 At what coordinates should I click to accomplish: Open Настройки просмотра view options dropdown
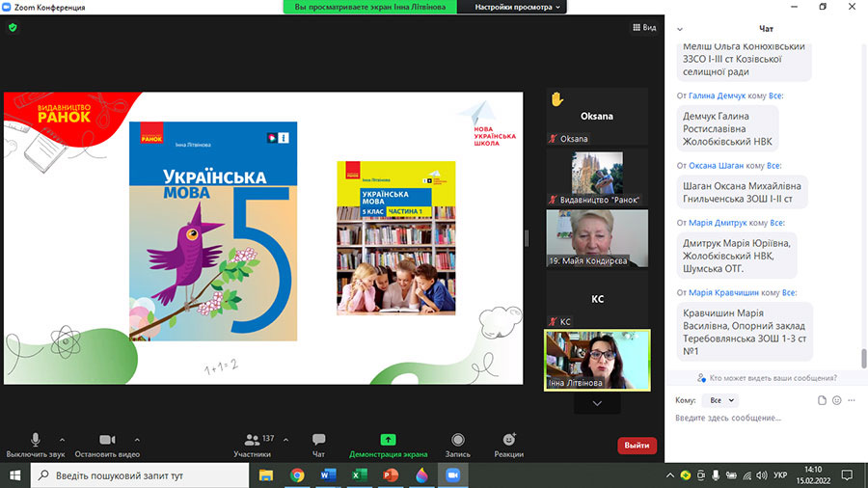click(x=517, y=7)
